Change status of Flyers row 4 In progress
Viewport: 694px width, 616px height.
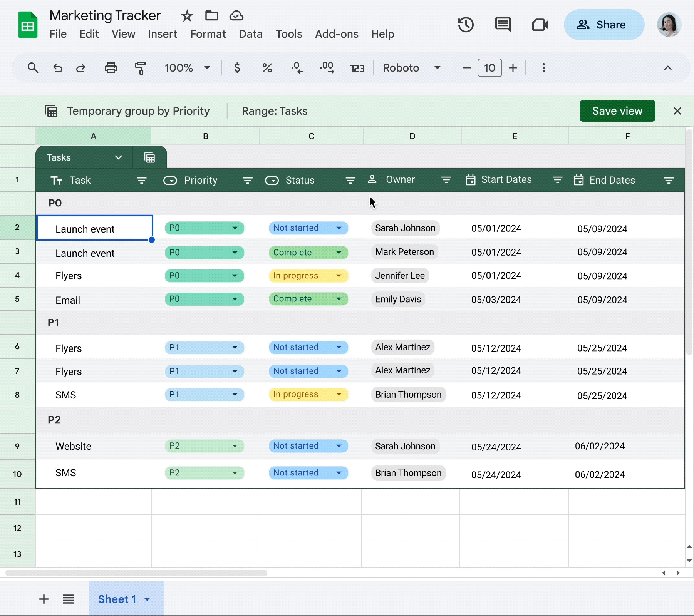308,276
